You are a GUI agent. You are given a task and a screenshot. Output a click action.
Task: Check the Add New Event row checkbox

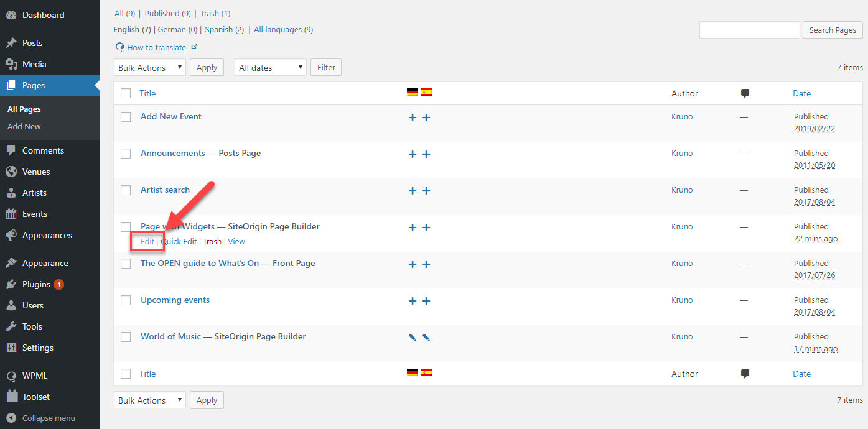click(x=126, y=116)
